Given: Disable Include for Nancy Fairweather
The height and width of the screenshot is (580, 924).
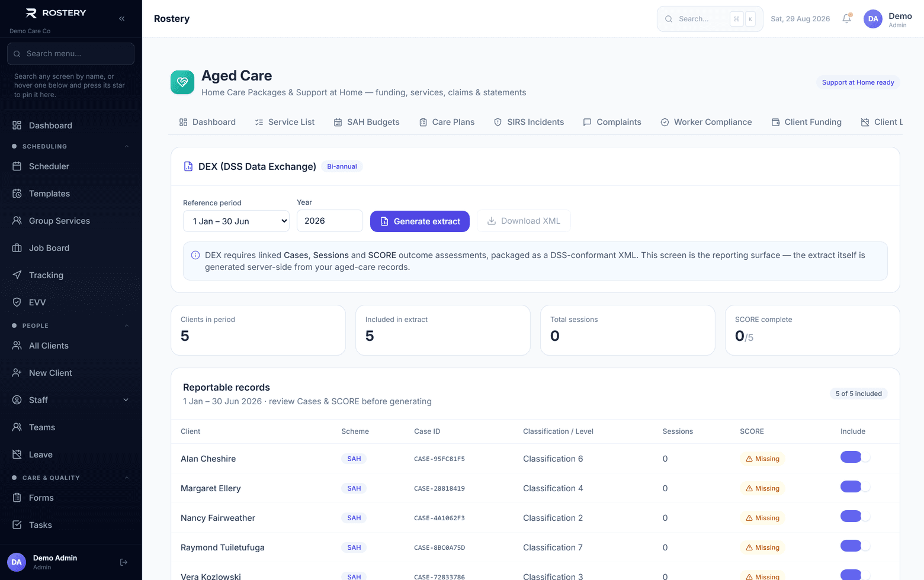Looking at the screenshot, I should pos(855,517).
